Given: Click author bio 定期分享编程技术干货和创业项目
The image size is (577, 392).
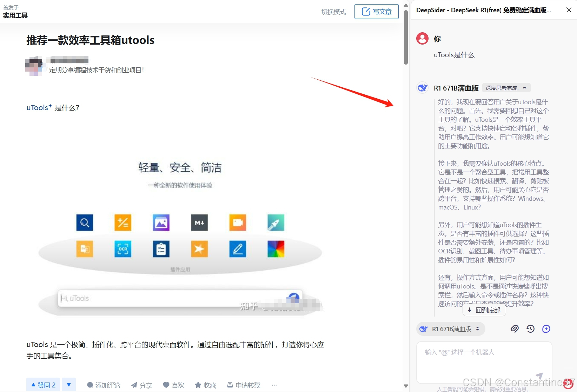Looking at the screenshot, I should click(x=97, y=70).
